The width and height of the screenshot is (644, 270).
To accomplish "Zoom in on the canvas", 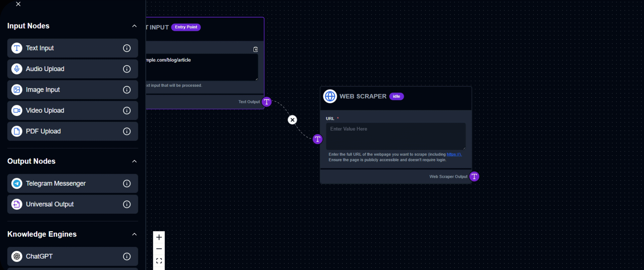I will point(159,238).
